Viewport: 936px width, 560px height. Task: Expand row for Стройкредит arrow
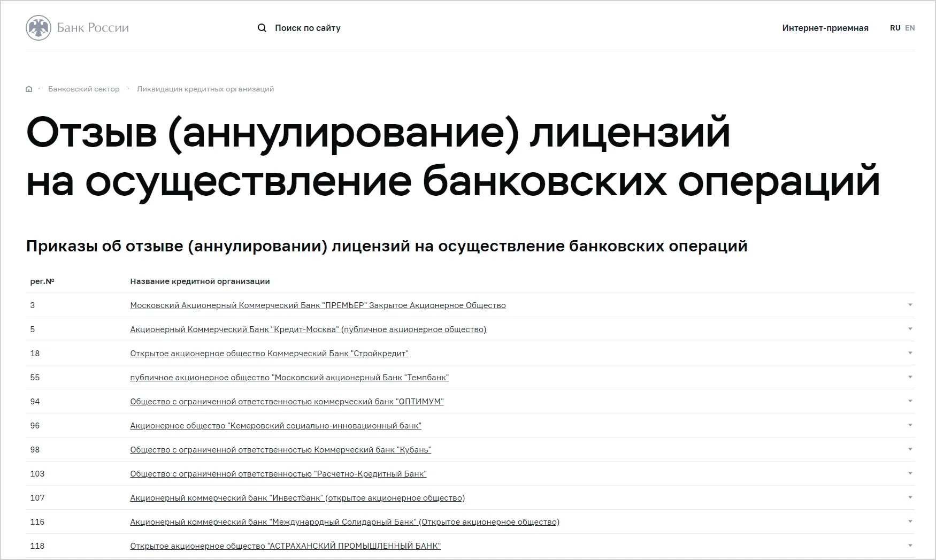click(x=910, y=353)
